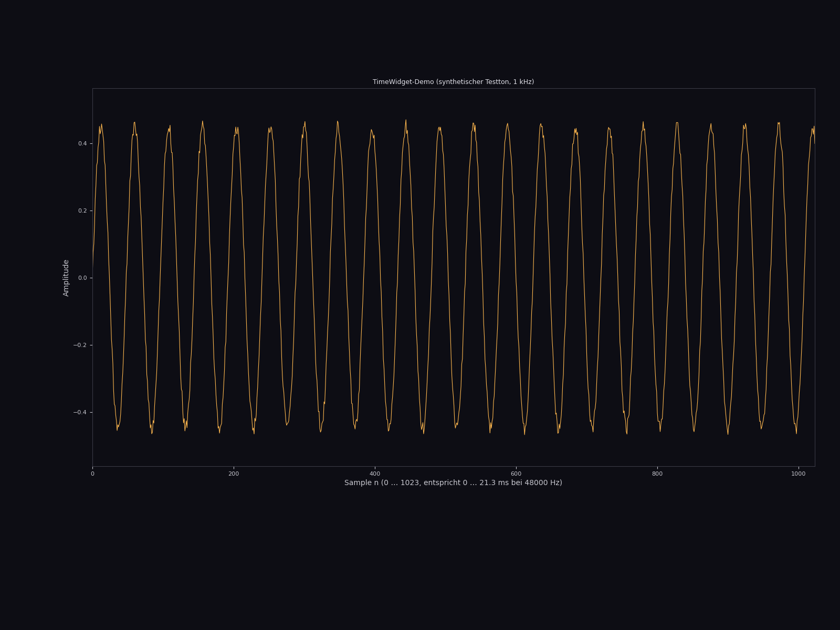Click the negative '−0.4' y-axis tick label
840x630 pixels.
tap(80, 412)
